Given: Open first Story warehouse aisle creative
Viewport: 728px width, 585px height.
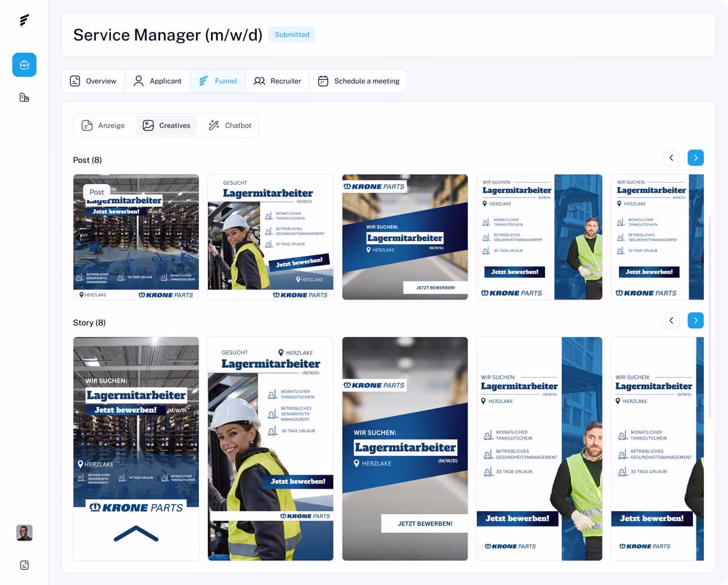Looking at the screenshot, I should (136, 449).
